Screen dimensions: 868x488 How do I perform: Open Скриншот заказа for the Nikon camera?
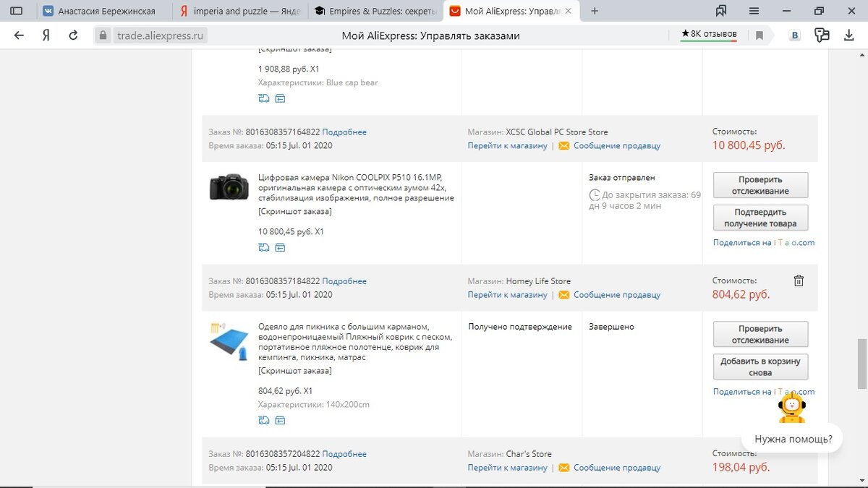pos(295,212)
